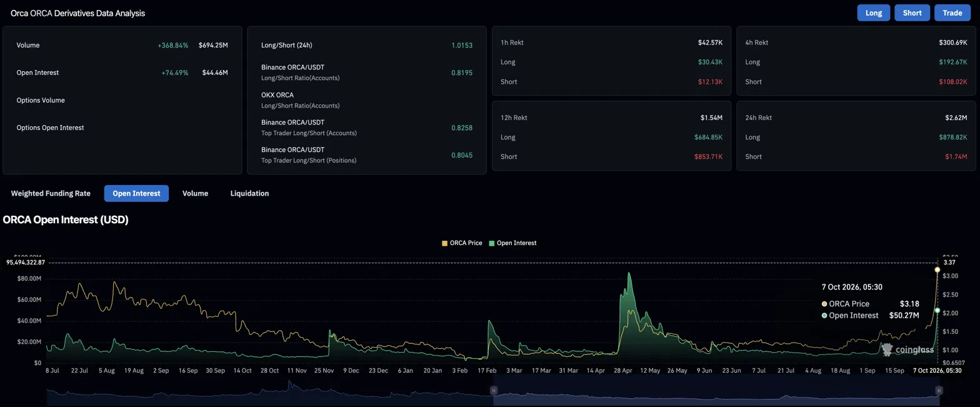
Task: Click the blue Long button
Action: tap(874, 13)
